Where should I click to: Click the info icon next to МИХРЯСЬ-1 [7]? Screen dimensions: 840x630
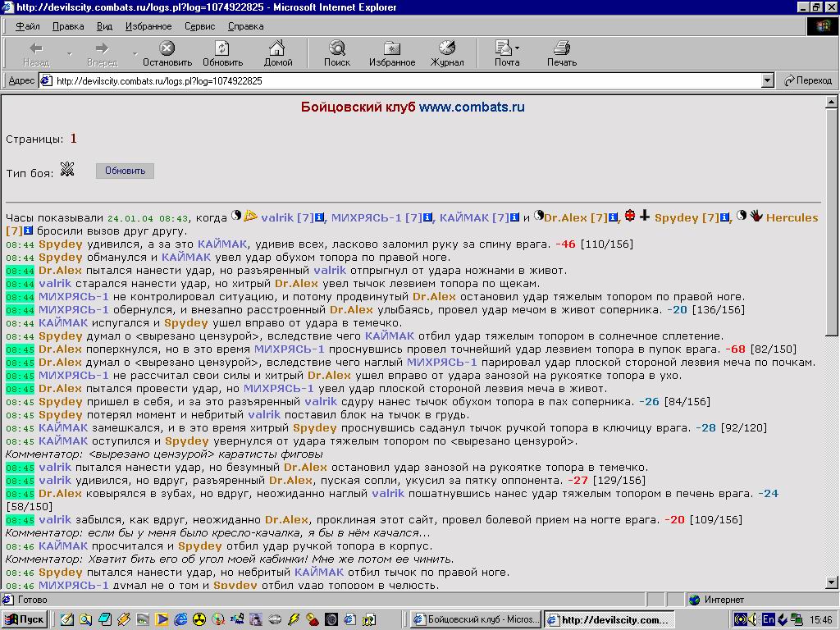click(427, 217)
